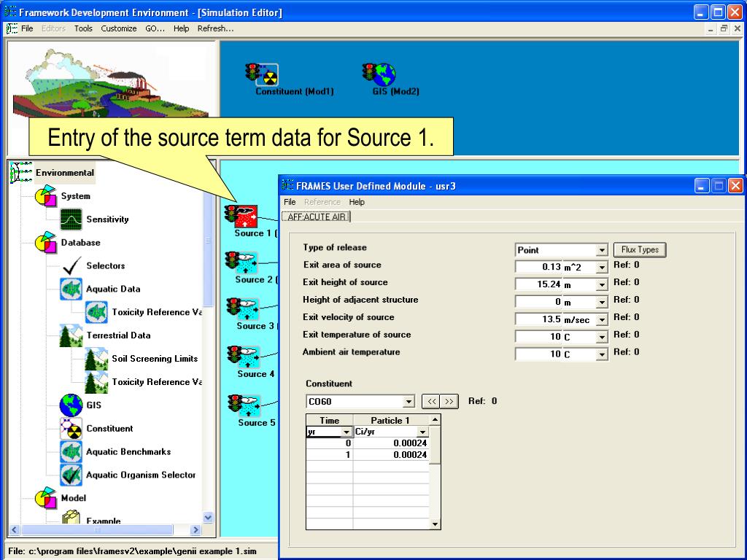Open Height of adjacent structure units dropdown
This screenshot has width=747, height=560.
[x=602, y=303]
